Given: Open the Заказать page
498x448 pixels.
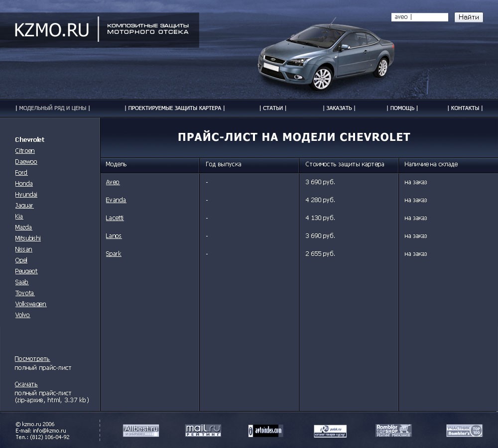Looking at the screenshot, I should click(339, 108).
